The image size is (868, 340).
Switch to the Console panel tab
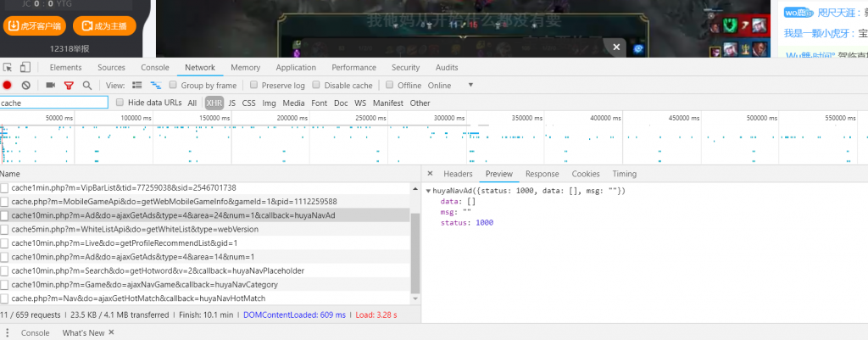154,68
